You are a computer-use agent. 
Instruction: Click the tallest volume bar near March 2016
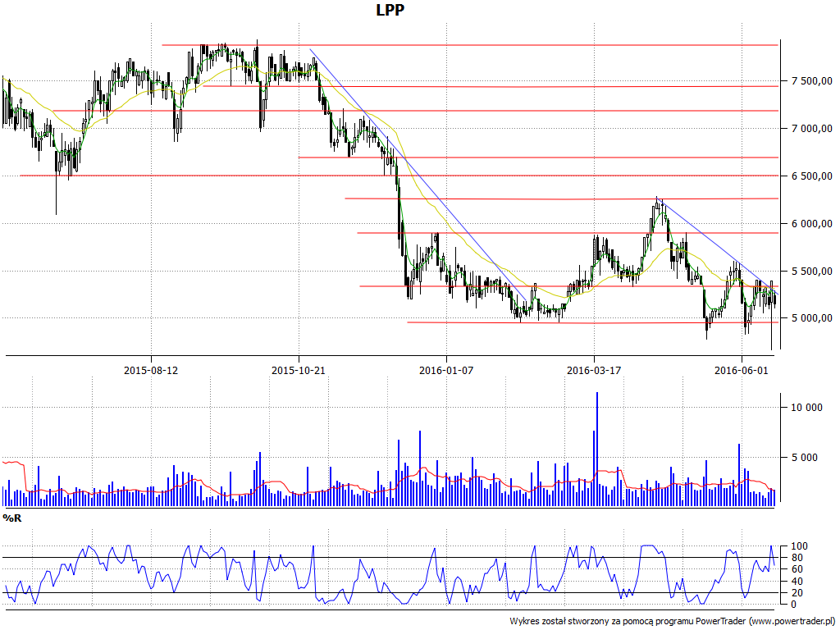click(597, 449)
